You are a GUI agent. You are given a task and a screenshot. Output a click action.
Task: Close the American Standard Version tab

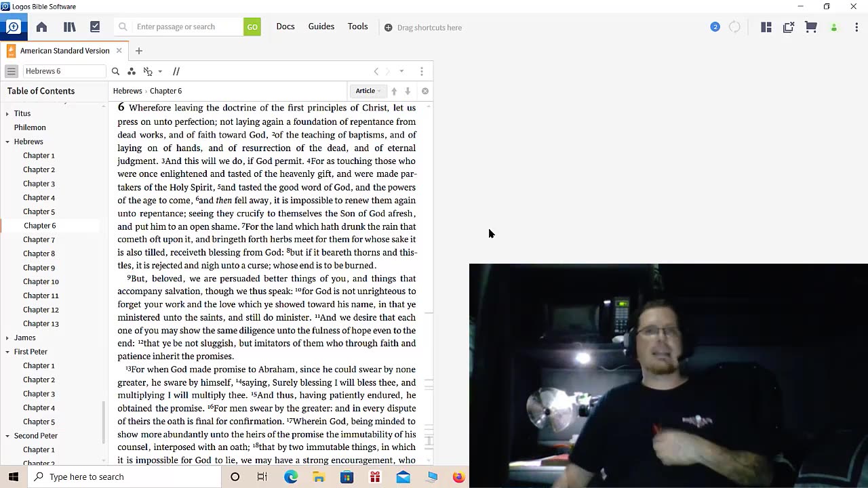point(119,51)
